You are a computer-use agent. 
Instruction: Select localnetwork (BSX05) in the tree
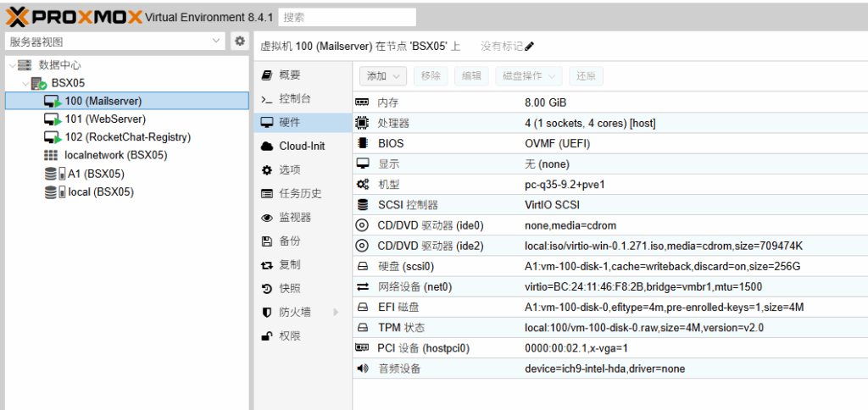(127, 156)
